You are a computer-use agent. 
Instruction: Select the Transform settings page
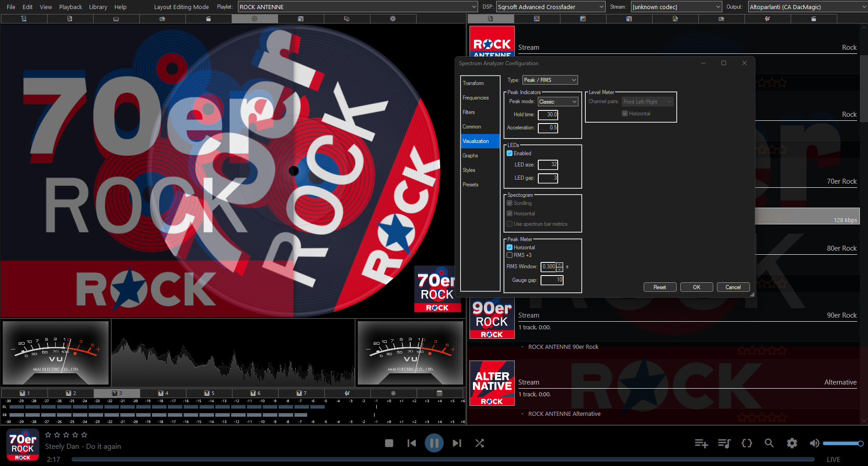(x=480, y=83)
